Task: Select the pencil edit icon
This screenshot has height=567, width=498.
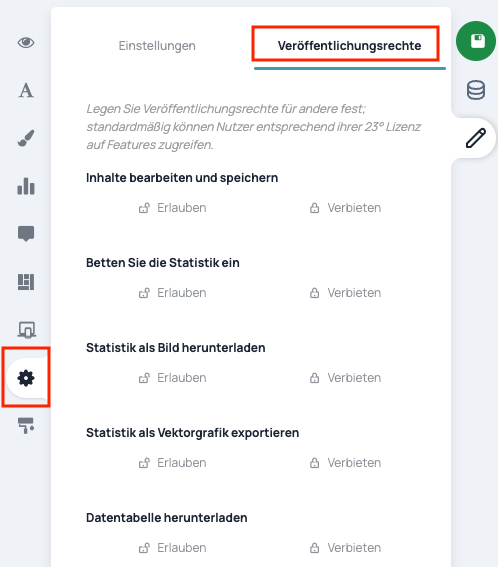Action: (x=476, y=138)
